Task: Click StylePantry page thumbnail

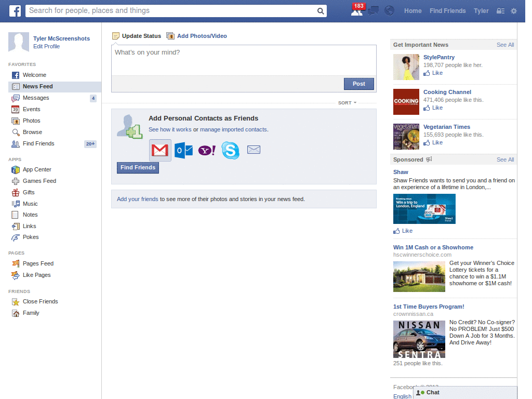Action: coord(406,67)
